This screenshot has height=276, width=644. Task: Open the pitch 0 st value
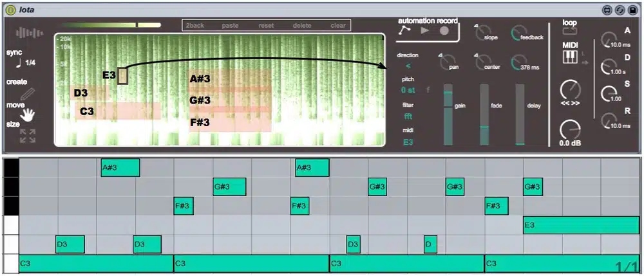click(408, 90)
